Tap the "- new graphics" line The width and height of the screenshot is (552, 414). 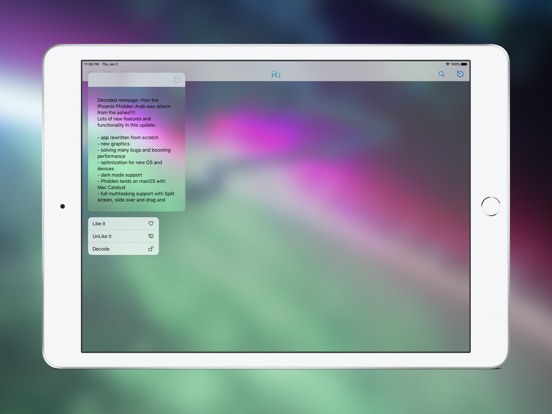coord(113,144)
